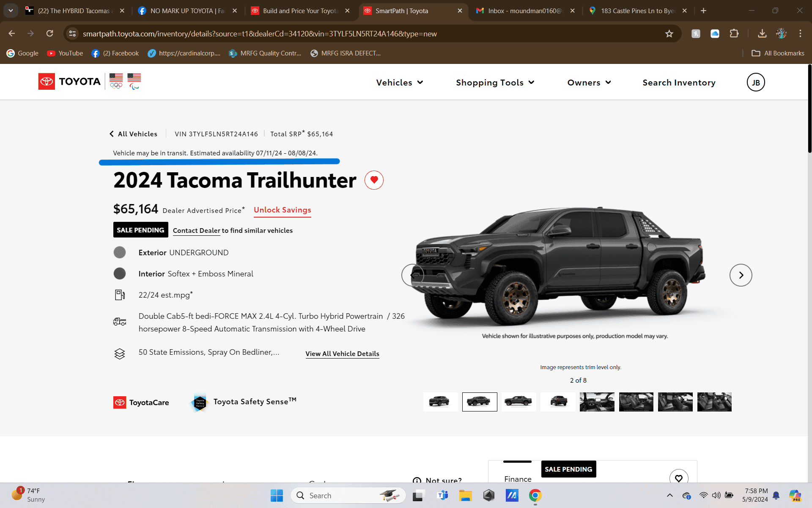812x508 pixels.
Task: Show previous vehicle image with left arrow
Action: 412,275
